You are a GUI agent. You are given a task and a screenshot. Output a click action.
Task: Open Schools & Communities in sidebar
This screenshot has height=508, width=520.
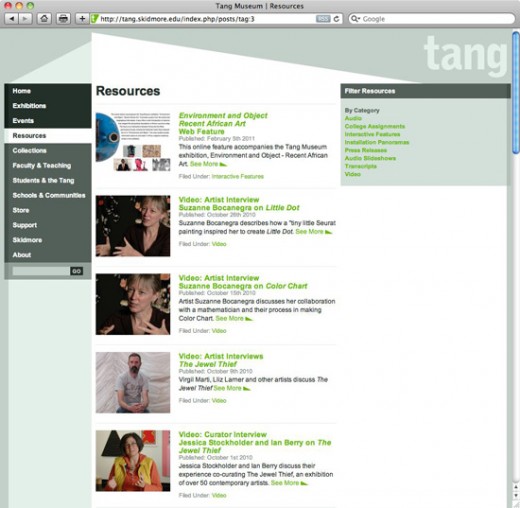pyautogui.click(x=48, y=195)
